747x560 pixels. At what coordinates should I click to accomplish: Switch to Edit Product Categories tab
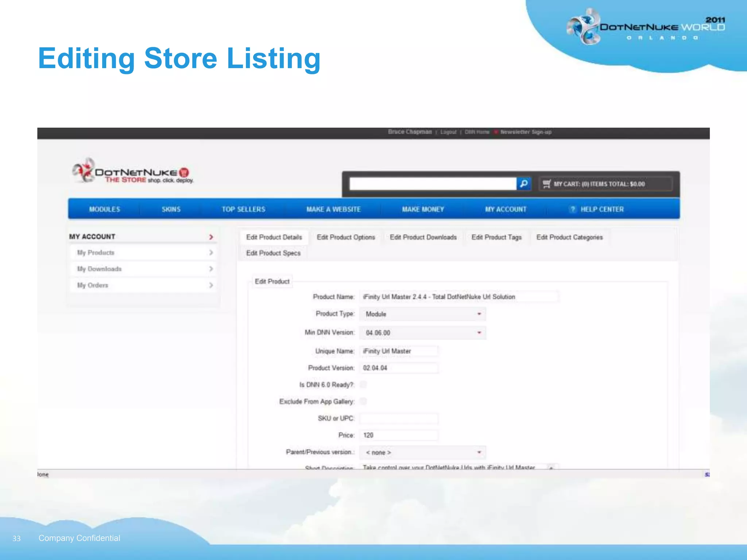coord(569,237)
